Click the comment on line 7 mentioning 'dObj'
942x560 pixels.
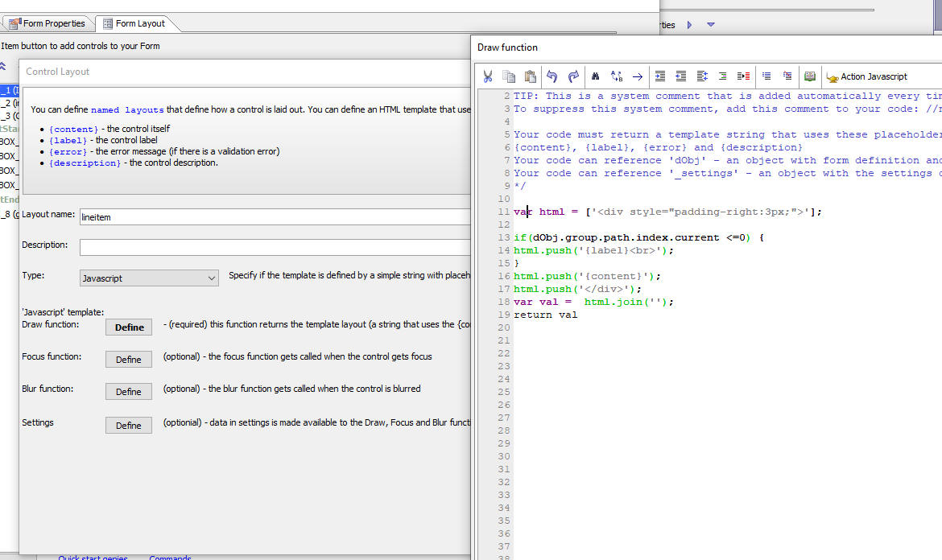728,160
